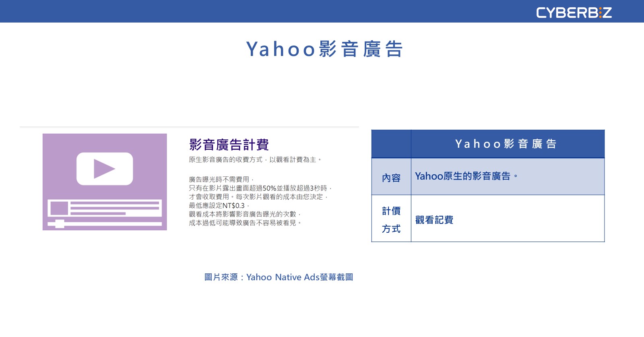Click the line '觀看成本將影響影音廣告曝光的次數，'
The image size is (644, 337).
pyautogui.click(x=245, y=214)
